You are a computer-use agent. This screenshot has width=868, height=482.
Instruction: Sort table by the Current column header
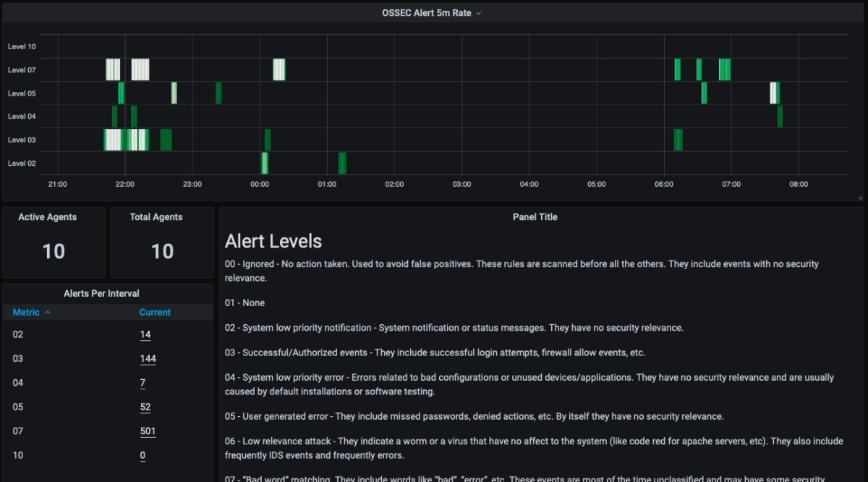[x=155, y=313]
